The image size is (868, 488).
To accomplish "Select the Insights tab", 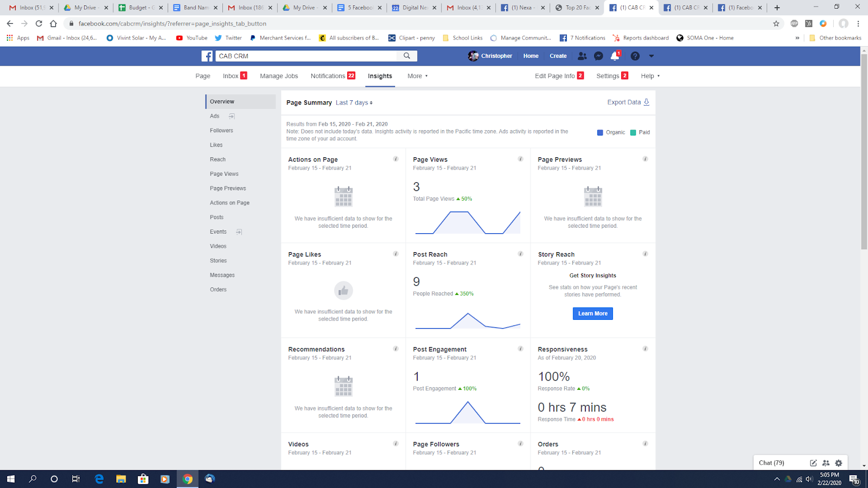I will [380, 76].
